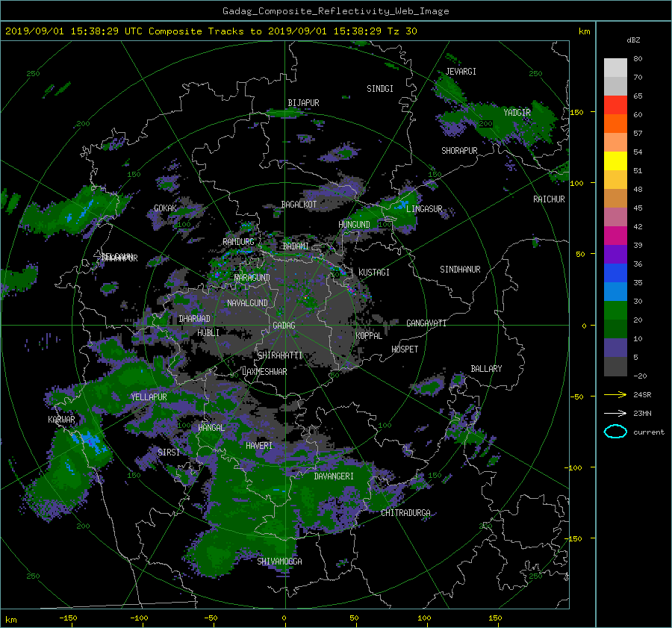Pick the dark gray -20 to 5 dBZ swatch

click(x=615, y=367)
